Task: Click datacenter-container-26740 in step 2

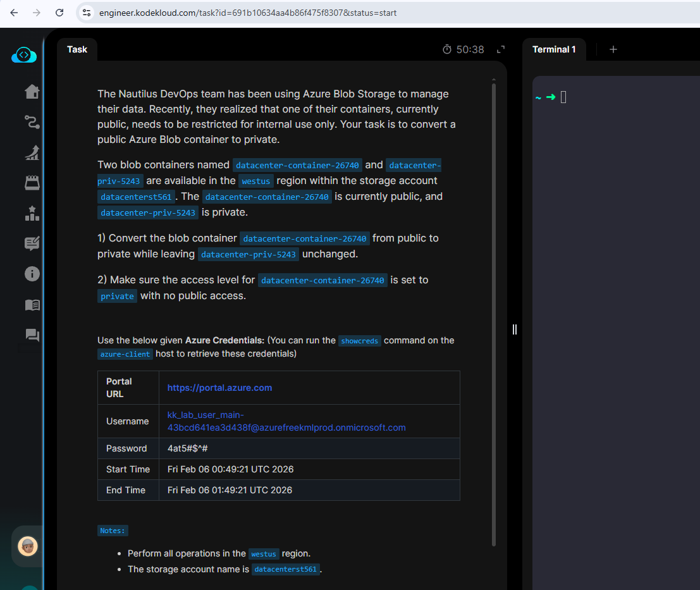Action: click(322, 280)
